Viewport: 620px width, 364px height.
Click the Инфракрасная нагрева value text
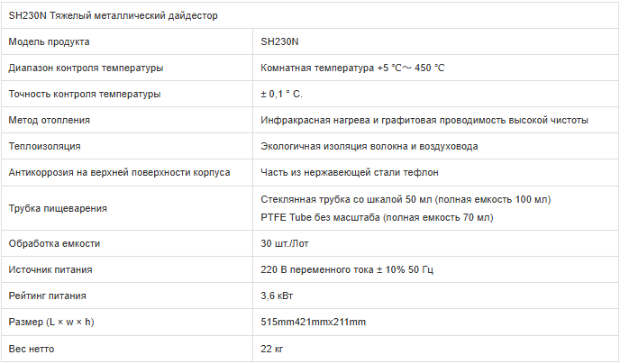pos(424,120)
